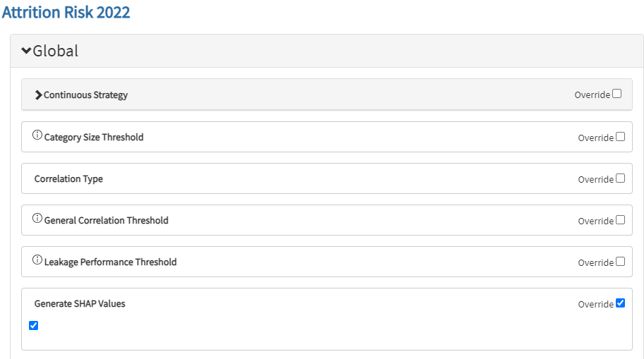The image size is (644, 359).
Task: Toggle Override for Leakage Performance Threshold
Action: point(620,262)
